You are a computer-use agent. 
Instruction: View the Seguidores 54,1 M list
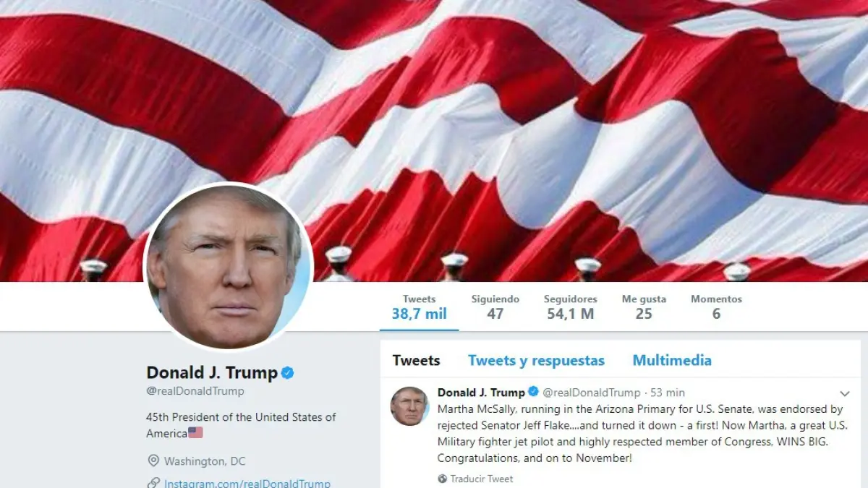pos(571,307)
